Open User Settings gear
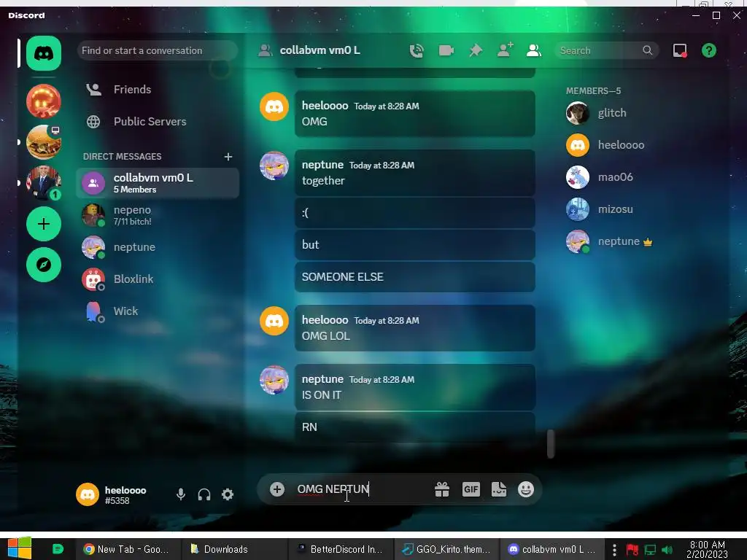The width and height of the screenshot is (747, 560). click(228, 494)
